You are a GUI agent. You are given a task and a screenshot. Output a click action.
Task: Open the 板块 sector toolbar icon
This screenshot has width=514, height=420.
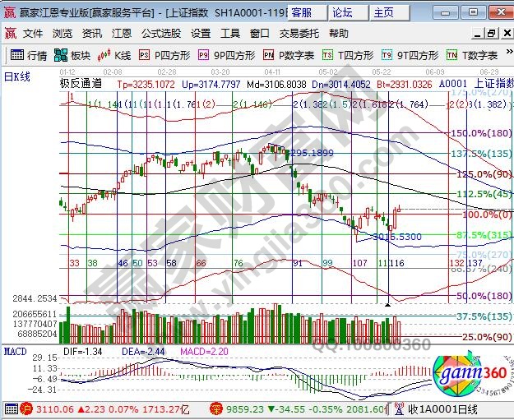pyautogui.click(x=72, y=55)
